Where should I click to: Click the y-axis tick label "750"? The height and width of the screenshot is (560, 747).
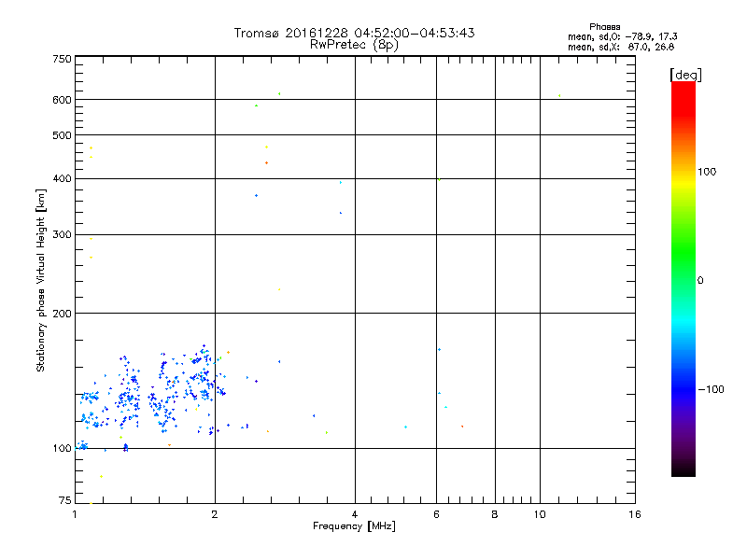(62, 59)
